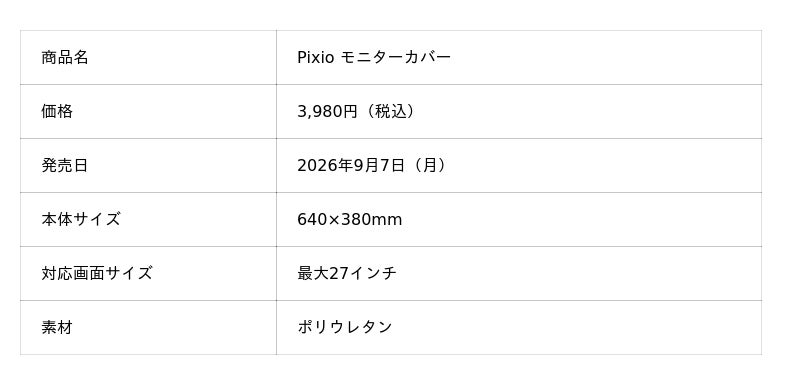Select the 最大27インチ value text
This screenshot has width=800, height=385.
[347, 274]
